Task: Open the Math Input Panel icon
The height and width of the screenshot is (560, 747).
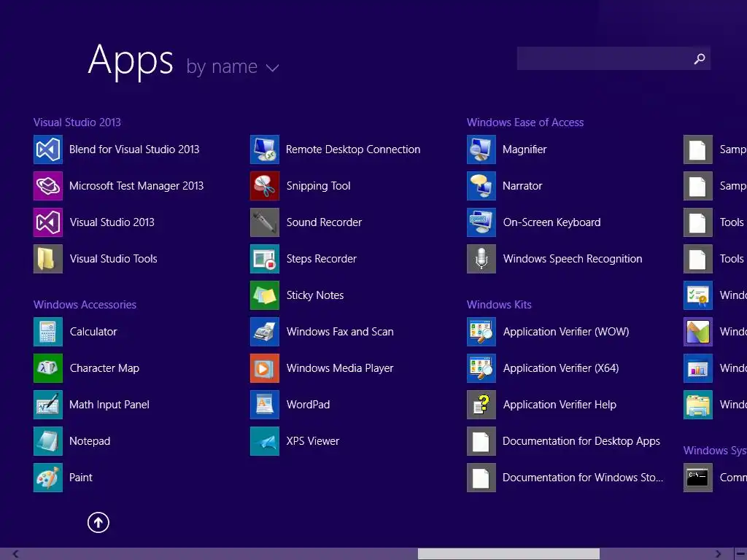Action: [47, 405]
